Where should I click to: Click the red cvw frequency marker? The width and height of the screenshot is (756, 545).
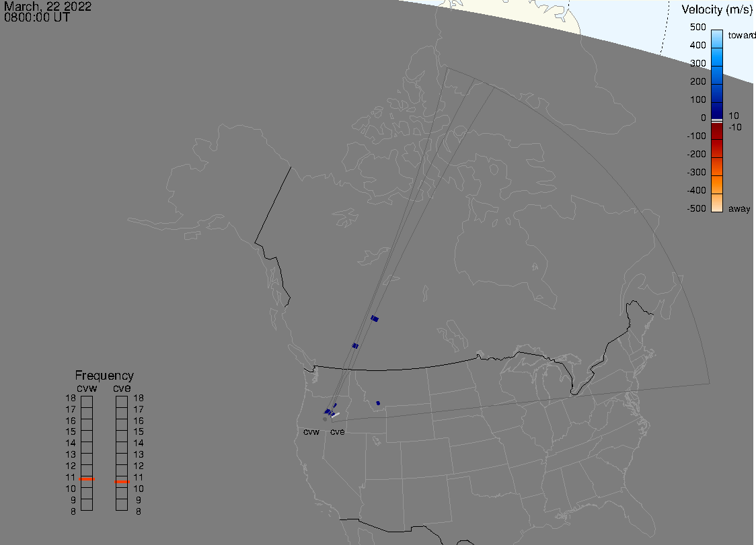[x=87, y=479]
